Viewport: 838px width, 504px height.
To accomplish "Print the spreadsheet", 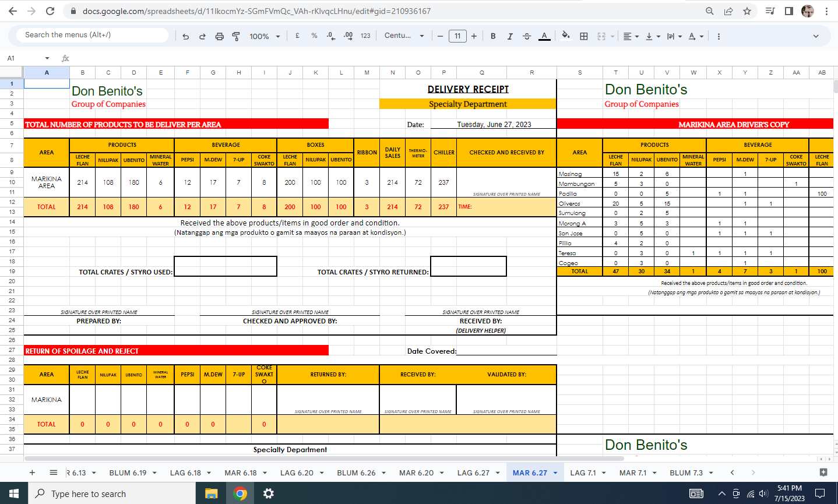I will tap(219, 36).
